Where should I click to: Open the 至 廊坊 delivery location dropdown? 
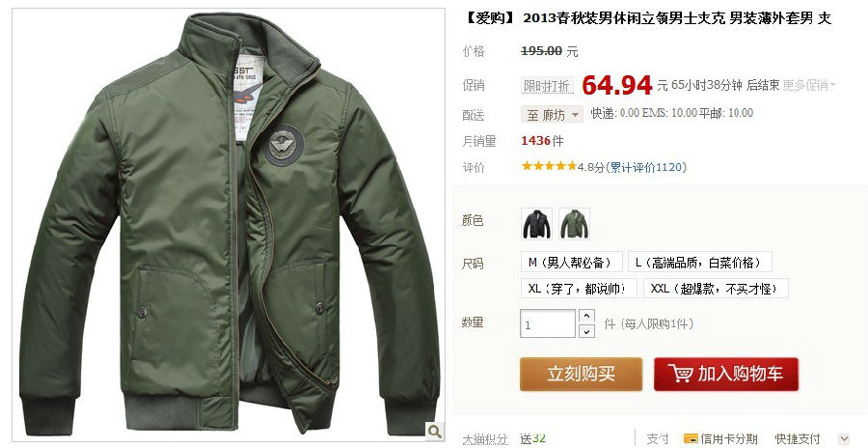[552, 114]
